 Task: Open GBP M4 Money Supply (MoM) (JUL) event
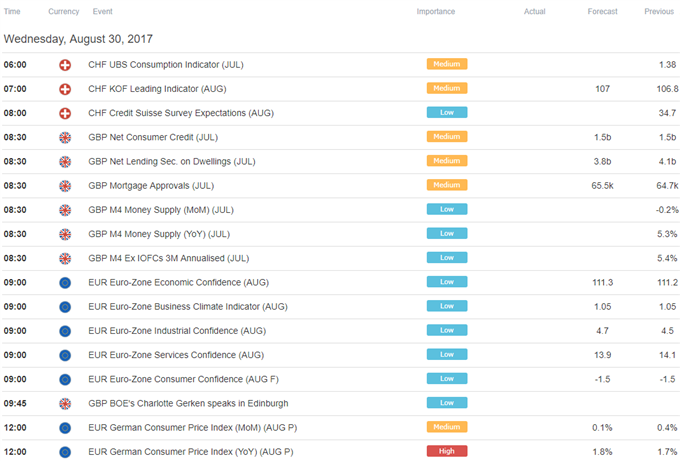point(161,210)
